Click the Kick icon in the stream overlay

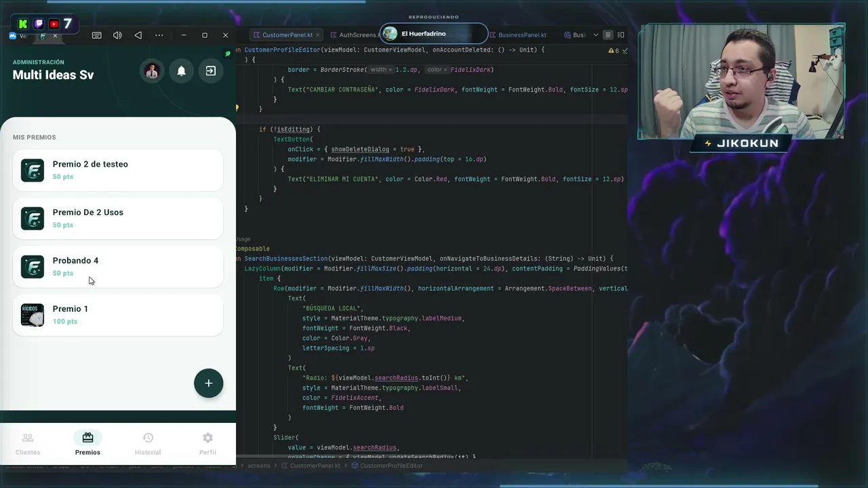tap(24, 24)
